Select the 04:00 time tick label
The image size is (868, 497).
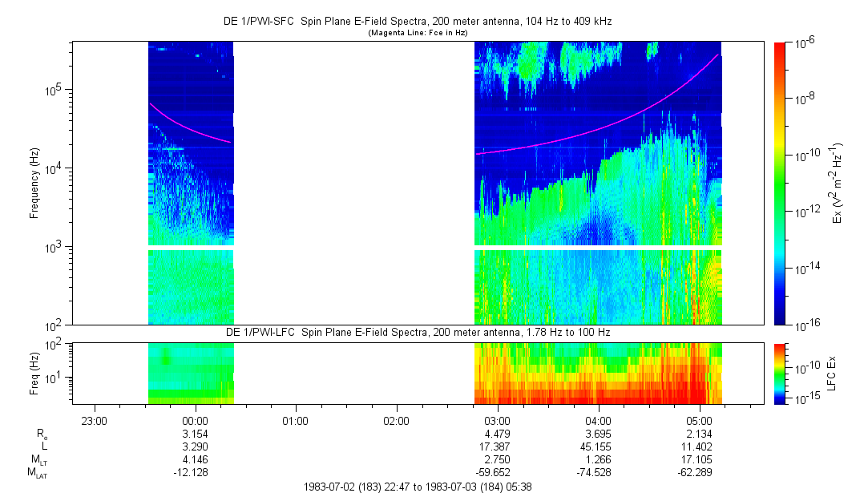tap(599, 420)
